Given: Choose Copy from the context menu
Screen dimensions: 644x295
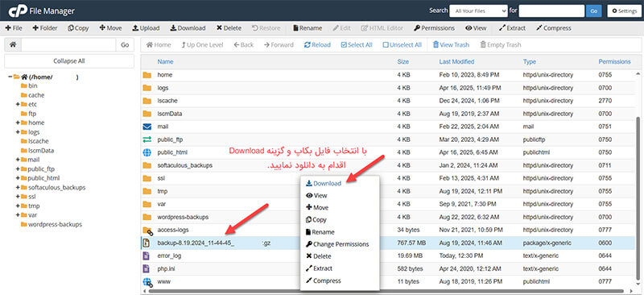Looking at the screenshot, I should 316,220.
